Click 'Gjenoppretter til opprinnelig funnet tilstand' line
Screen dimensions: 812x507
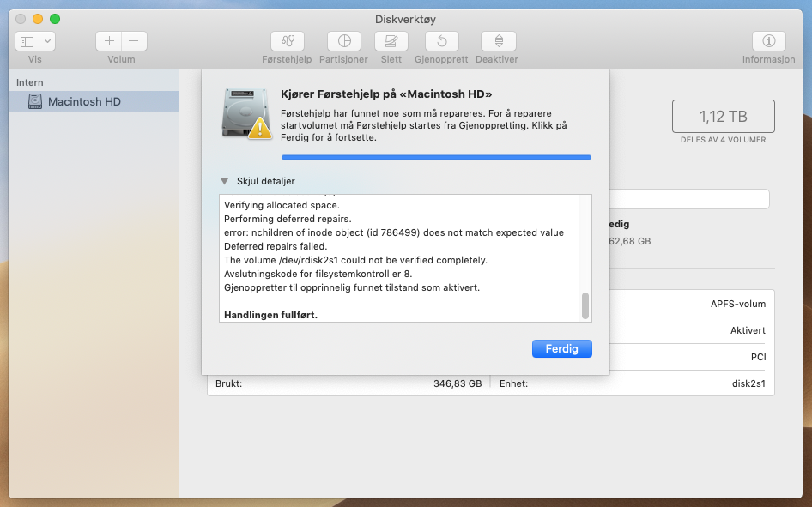[x=352, y=287]
